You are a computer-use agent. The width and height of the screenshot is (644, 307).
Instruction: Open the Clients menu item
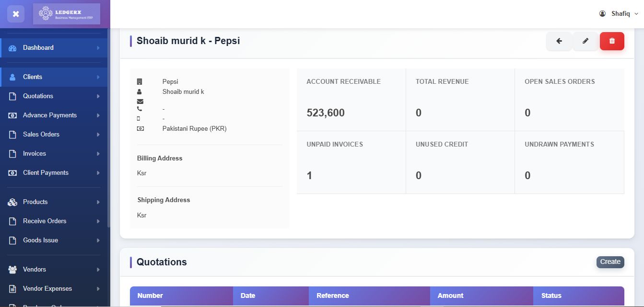33,77
